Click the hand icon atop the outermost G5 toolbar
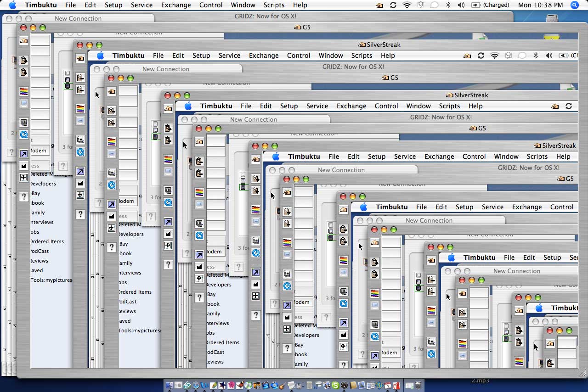 pos(24,41)
